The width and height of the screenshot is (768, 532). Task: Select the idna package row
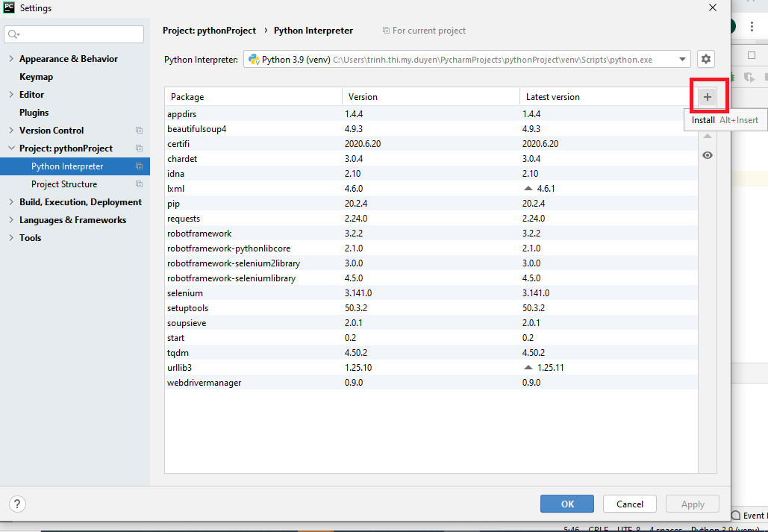[431, 173]
